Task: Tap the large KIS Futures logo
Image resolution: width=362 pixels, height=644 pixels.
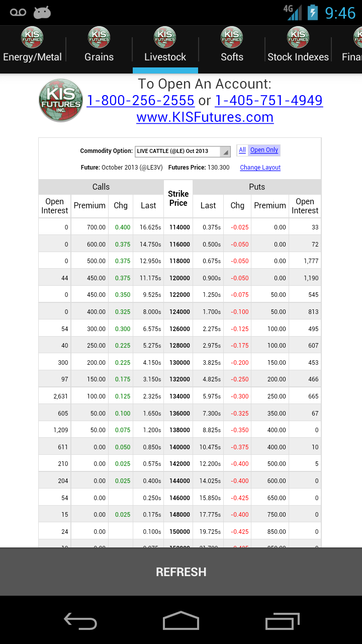Action: click(61, 100)
